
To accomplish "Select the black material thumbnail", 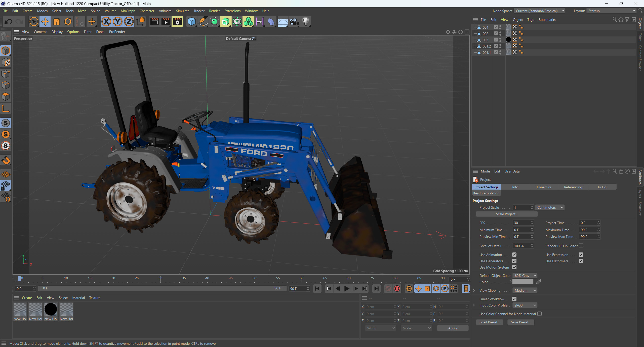I will (x=51, y=309).
